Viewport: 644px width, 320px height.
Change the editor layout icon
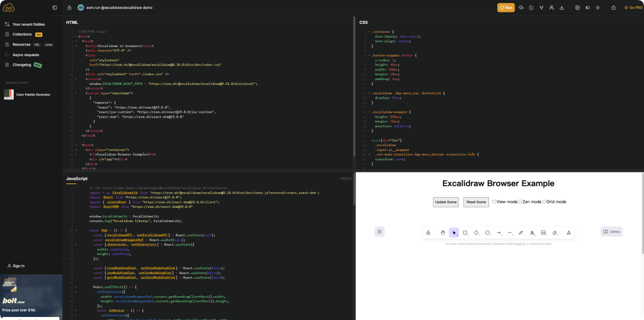[577, 7]
